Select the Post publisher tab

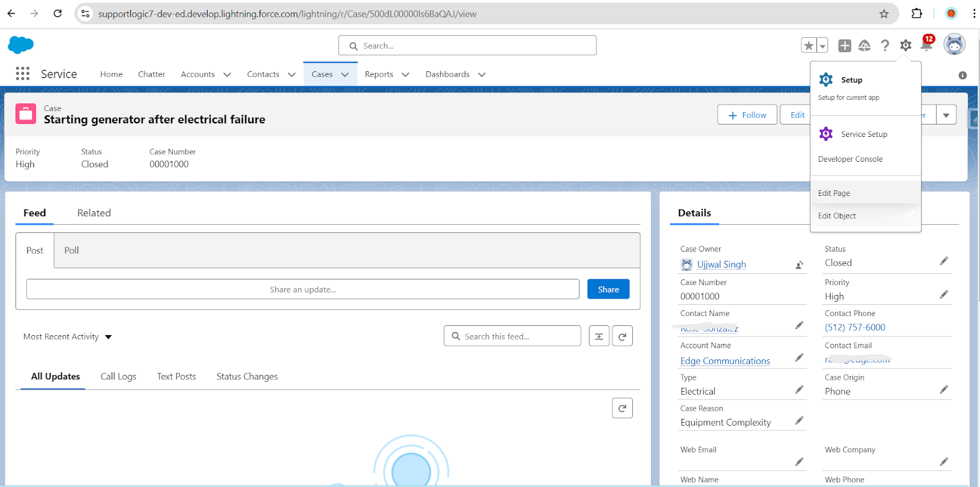pyautogui.click(x=35, y=250)
